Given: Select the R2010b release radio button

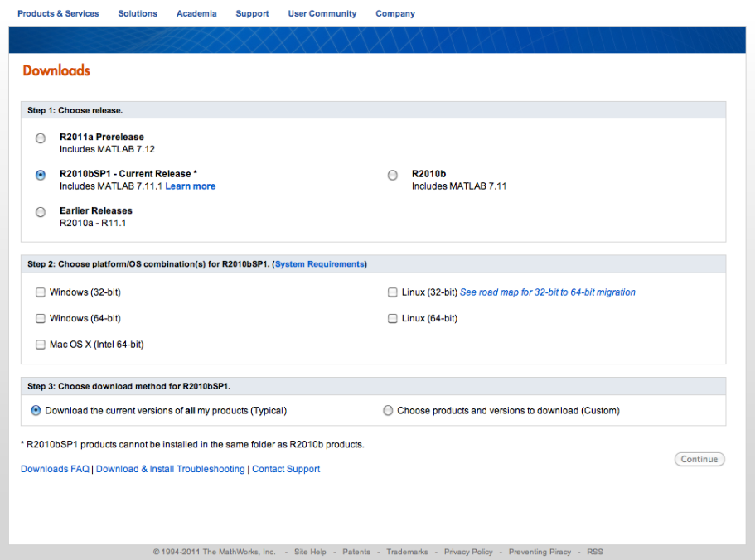Looking at the screenshot, I should click(x=393, y=175).
